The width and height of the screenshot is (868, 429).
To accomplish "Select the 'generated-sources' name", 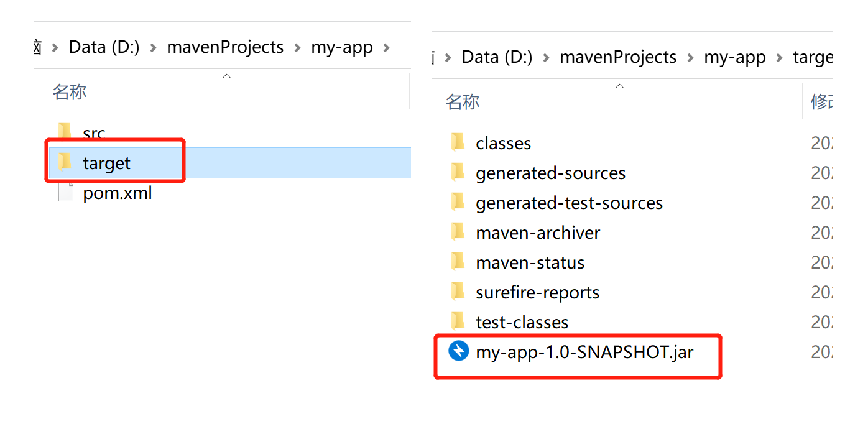I will tap(550, 173).
